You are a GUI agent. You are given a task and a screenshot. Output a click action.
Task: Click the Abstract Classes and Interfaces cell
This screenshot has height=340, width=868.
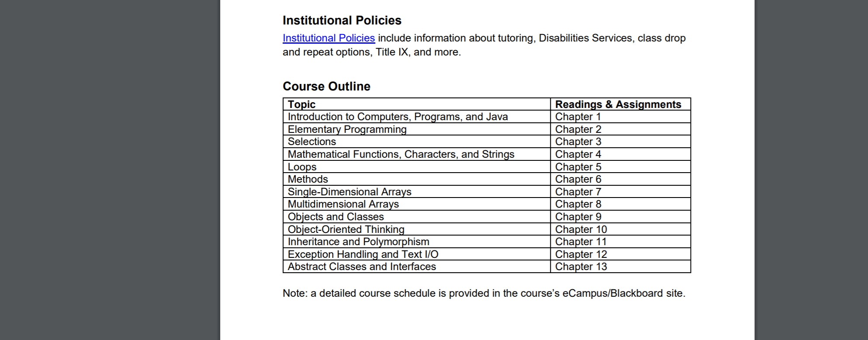point(417,267)
